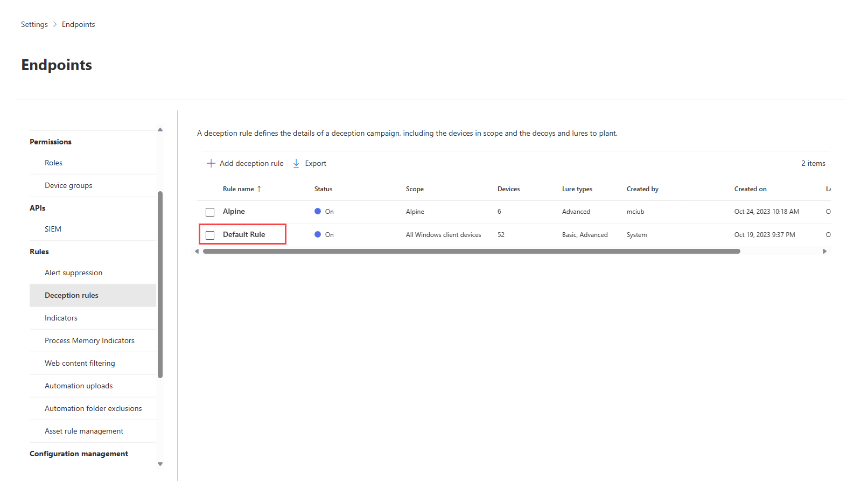Click the blue status dot for Default Rule
Viewport: 868px width, 481px height.
(318, 234)
